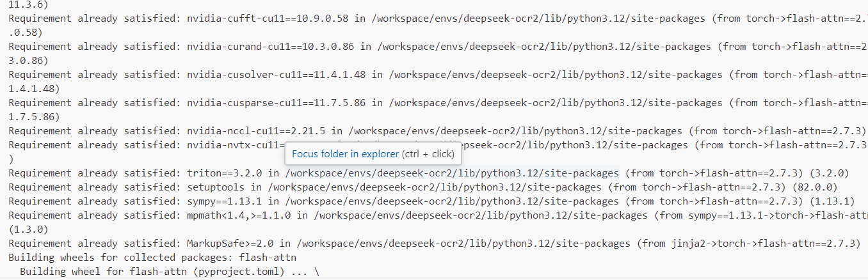Click the wrapped text '1.4.1.48)'

pos(34,88)
